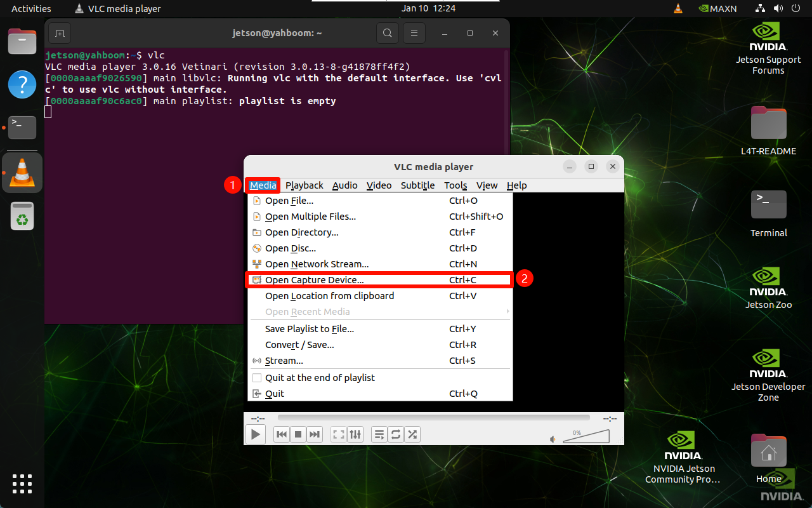Open the Playback menu

pos(304,185)
